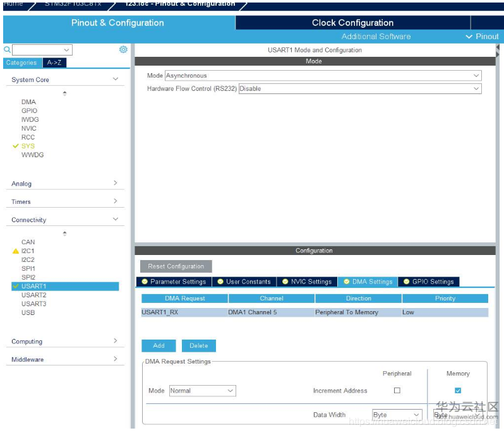The width and height of the screenshot is (504, 433).
Task: Switch to the Pinout & Configuration tab
Action: pyautogui.click(x=117, y=23)
